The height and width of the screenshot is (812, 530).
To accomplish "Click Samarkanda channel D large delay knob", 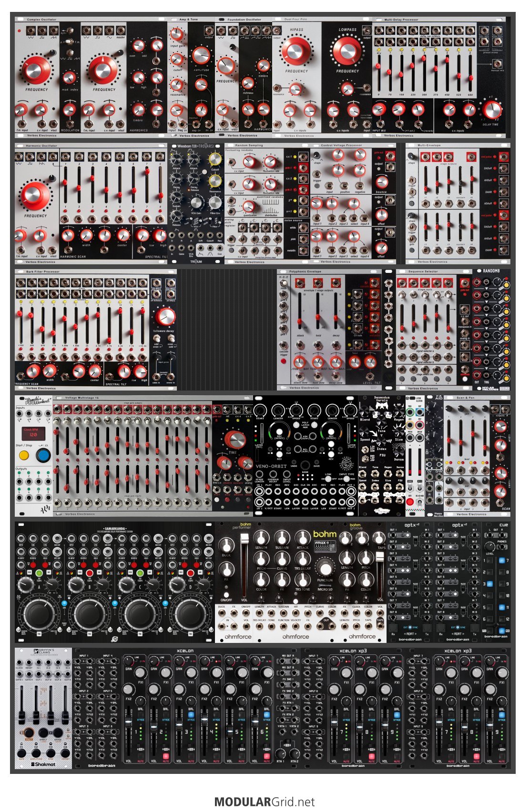I will (191, 614).
